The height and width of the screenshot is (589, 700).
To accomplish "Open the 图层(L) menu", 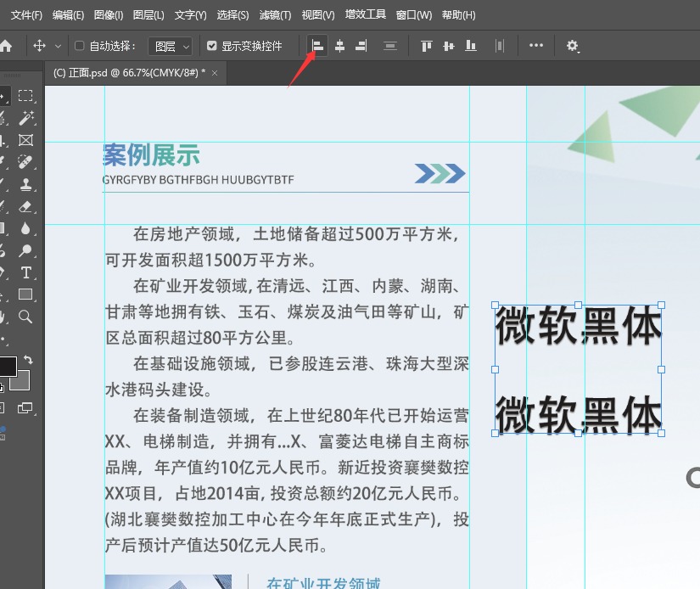I will [x=148, y=15].
